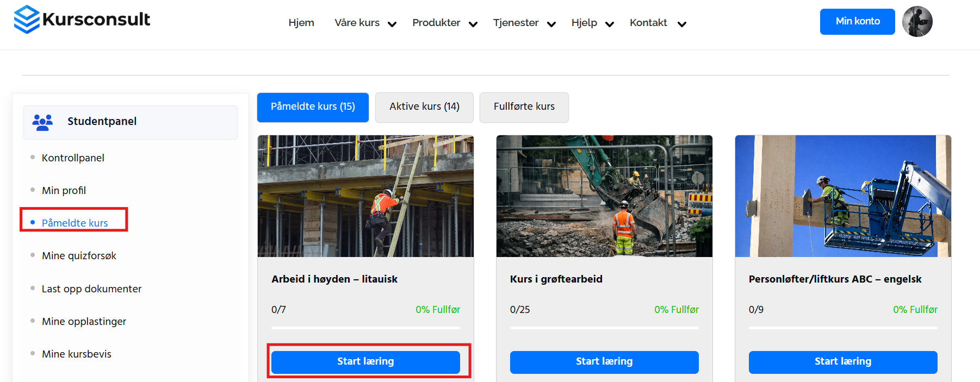The image size is (980, 382).
Task: Expand the Våre kurs dropdown arrow
Action: pos(392,24)
